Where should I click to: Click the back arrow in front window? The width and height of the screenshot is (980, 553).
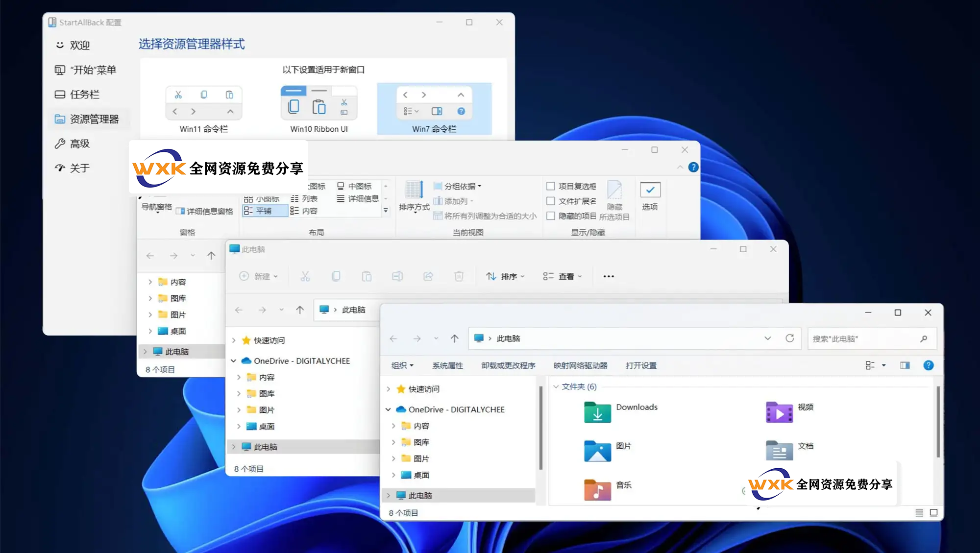pos(393,338)
